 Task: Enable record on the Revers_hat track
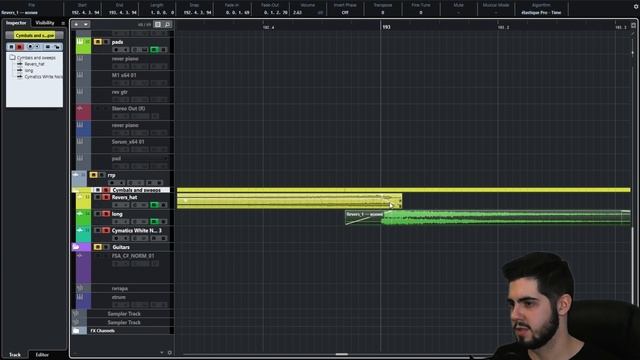pyautogui.click(x=116, y=205)
